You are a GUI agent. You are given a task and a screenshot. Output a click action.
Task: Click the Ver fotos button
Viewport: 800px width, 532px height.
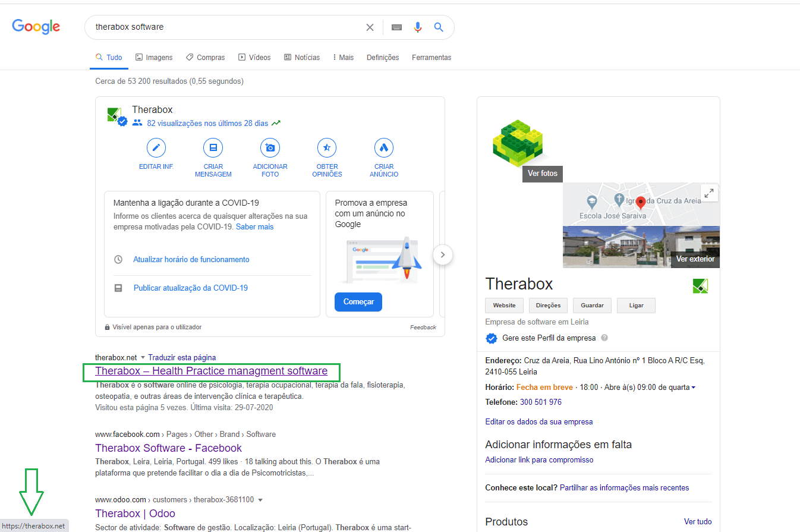pos(543,174)
